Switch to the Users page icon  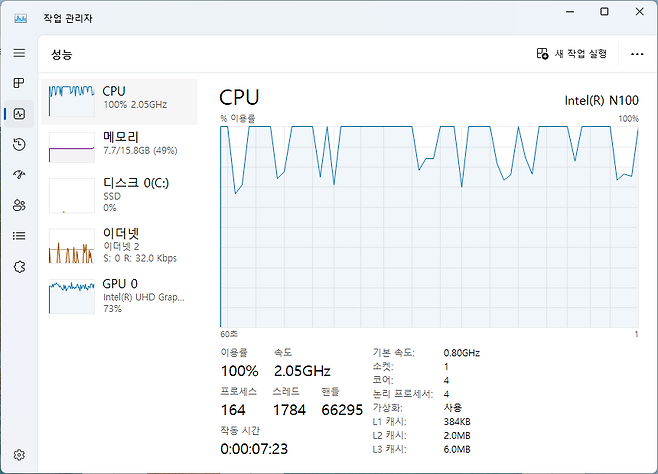pyautogui.click(x=19, y=205)
